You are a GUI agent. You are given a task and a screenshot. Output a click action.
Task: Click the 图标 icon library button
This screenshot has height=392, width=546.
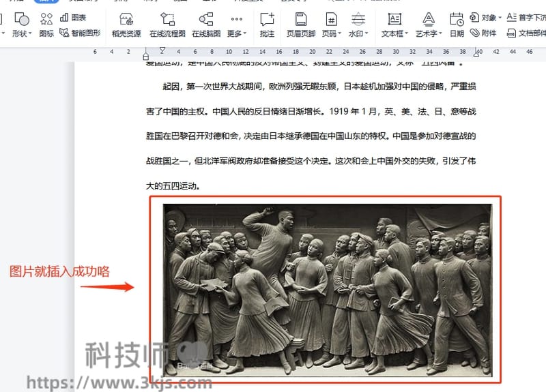pyautogui.click(x=46, y=25)
